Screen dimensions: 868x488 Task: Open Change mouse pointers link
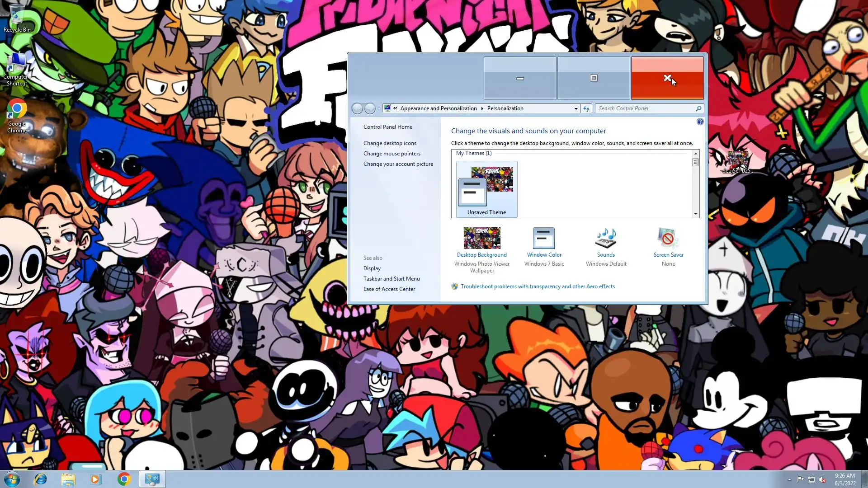(392, 154)
